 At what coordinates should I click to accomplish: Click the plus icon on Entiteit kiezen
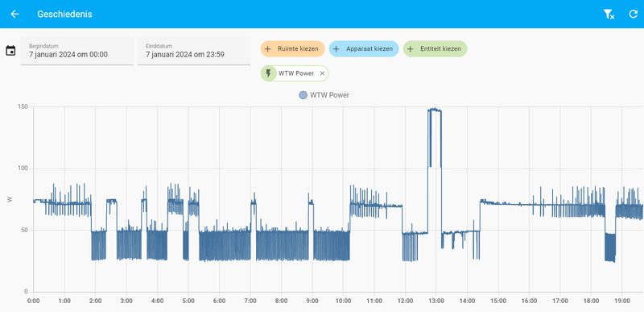point(410,49)
